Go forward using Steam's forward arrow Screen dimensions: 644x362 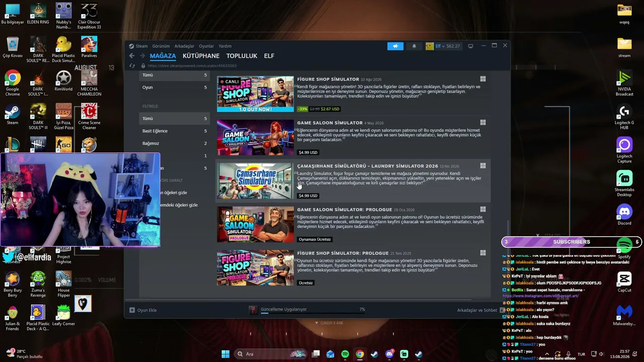[142, 56]
